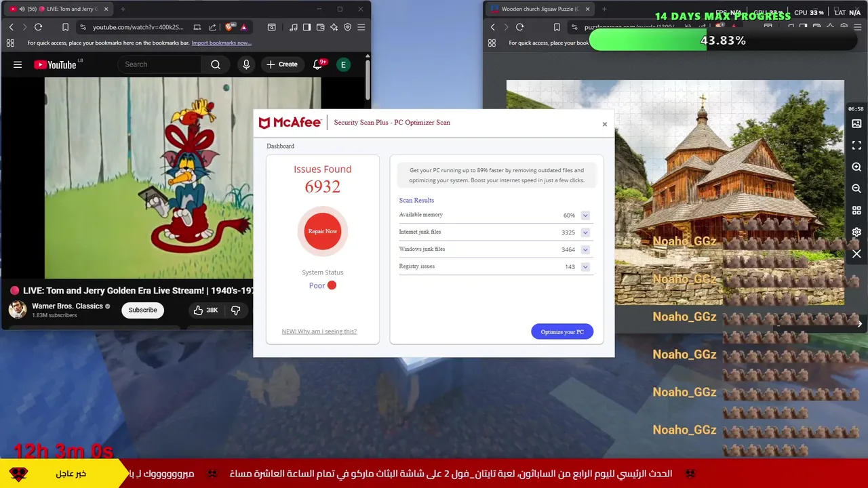
Task: Bookmark the puzzle page
Action: coord(557,27)
